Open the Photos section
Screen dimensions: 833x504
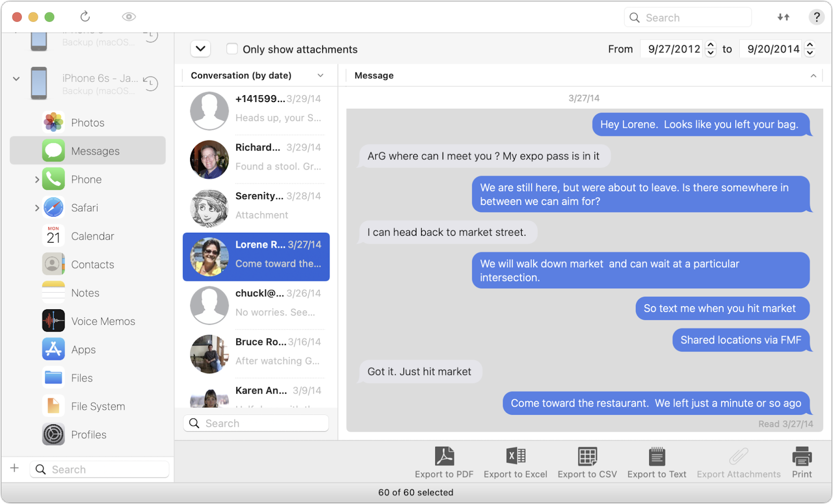pyautogui.click(x=87, y=123)
